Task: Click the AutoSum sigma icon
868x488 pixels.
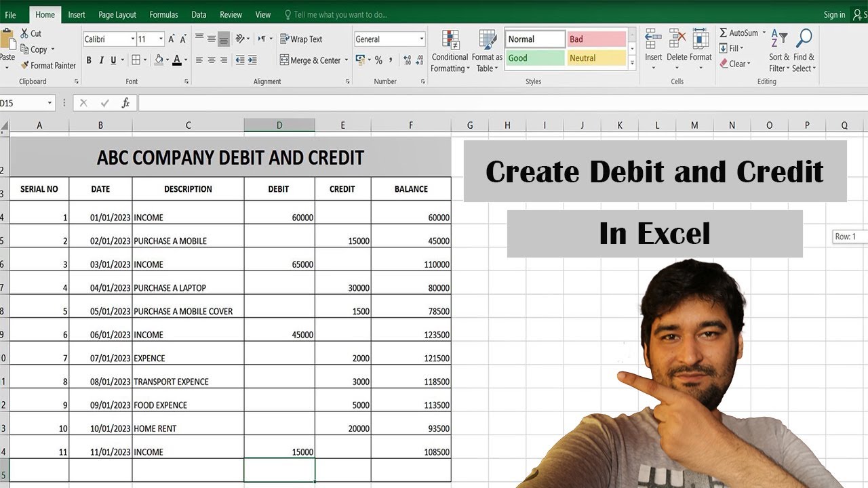Action: coord(724,33)
